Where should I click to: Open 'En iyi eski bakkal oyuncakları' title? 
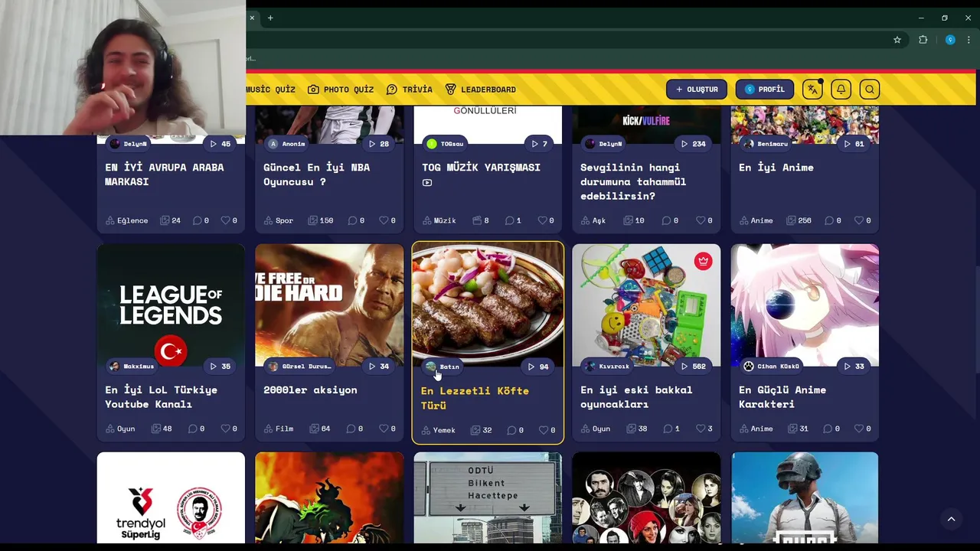(636, 396)
